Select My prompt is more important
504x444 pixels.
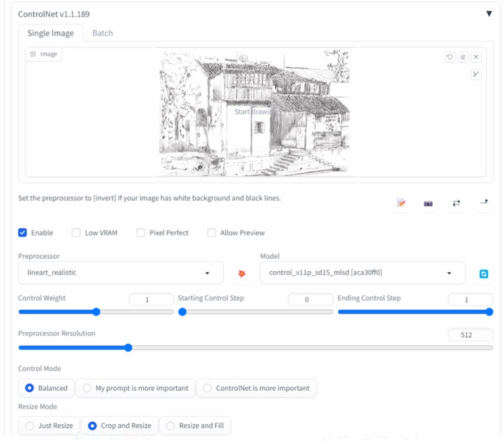click(x=135, y=388)
